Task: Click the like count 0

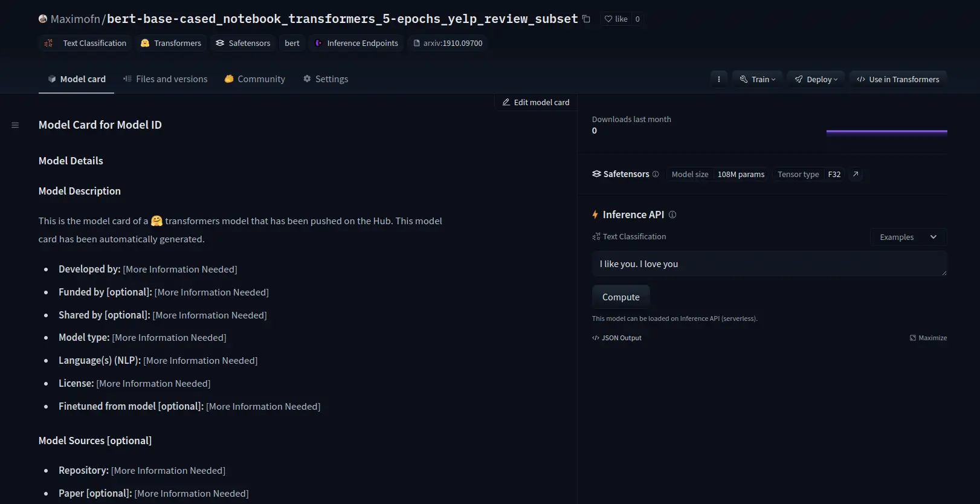Action: click(x=637, y=19)
